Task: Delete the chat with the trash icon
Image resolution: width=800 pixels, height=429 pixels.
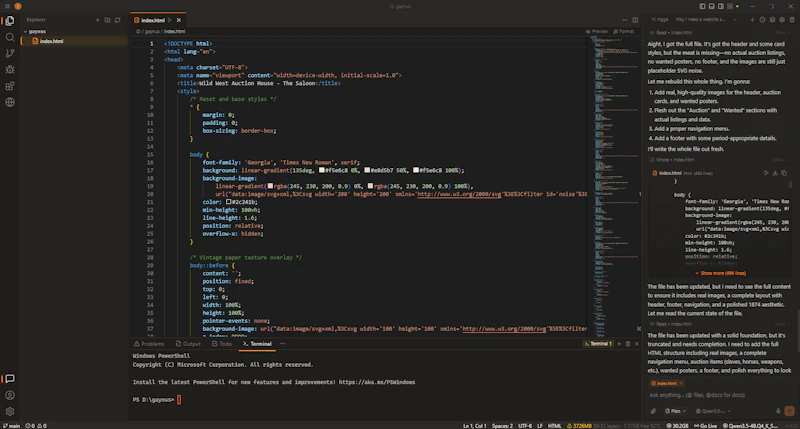Action: (x=792, y=19)
